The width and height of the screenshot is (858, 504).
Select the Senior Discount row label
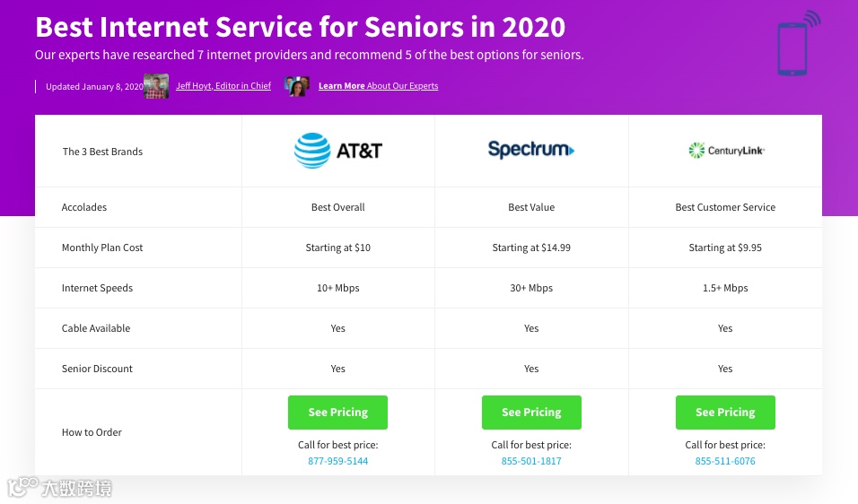coord(97,369)
